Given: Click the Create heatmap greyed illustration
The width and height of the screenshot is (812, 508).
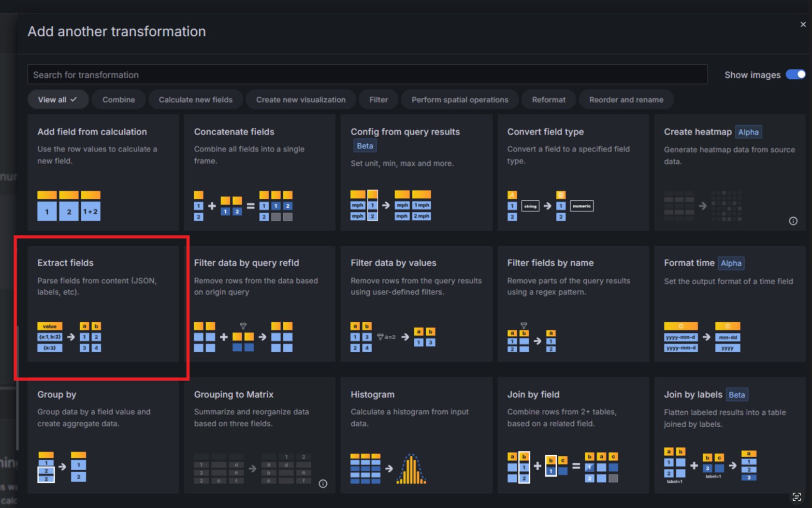Looking at the screenshot, I should coord(703,206).
